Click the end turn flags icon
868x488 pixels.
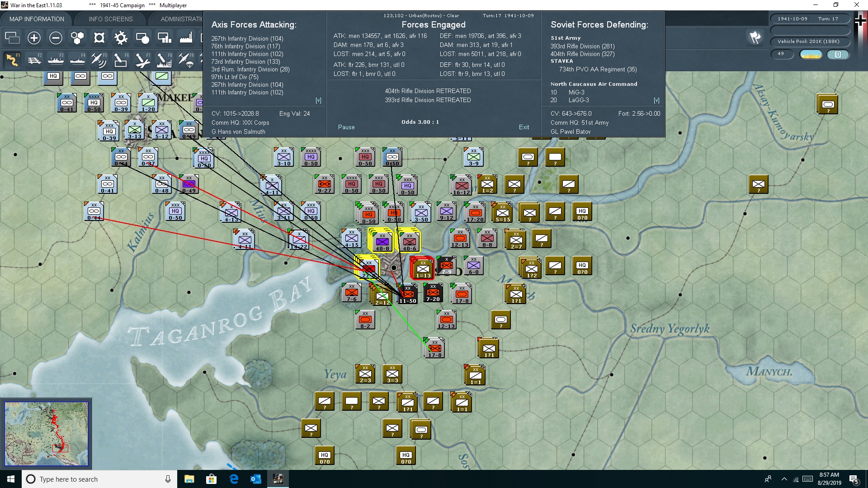click(755, 38)
